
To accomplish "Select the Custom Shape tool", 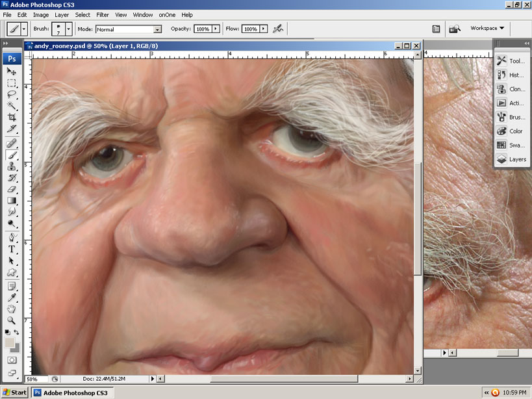I will tap(12, 272).
